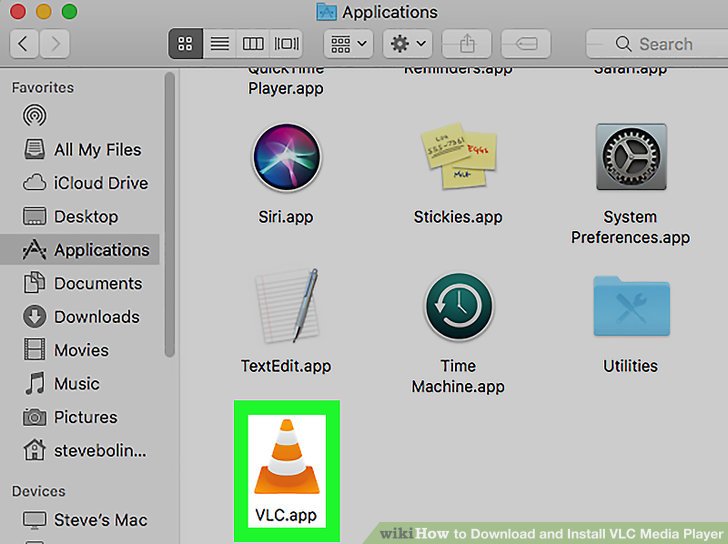The height and width of the screenshot is (544, 728).
Task: Select the Stickies.app icon
Action: coord(459,155)
